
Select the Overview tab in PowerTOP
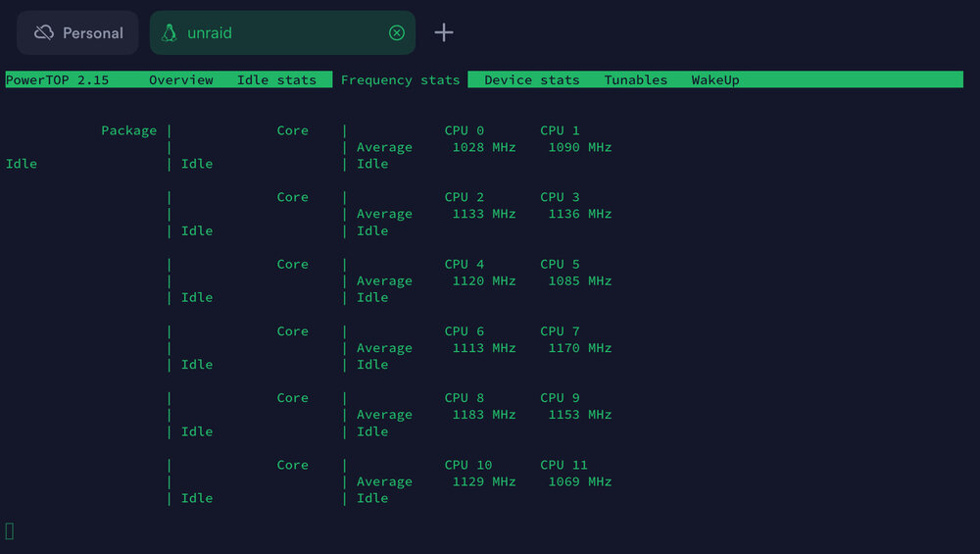(x=180, y=80)
